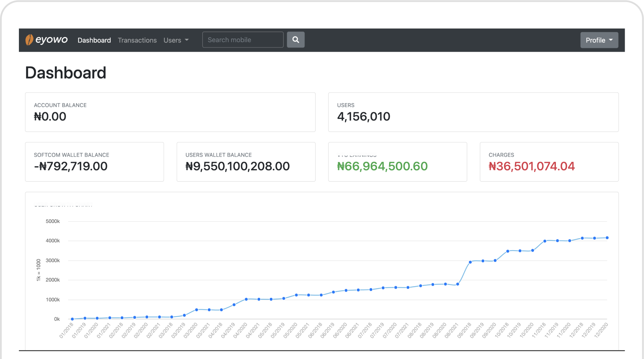Viewport: 644px width, 359px height.
Task: Open the Profile dropdown
Action: point(599,40)
